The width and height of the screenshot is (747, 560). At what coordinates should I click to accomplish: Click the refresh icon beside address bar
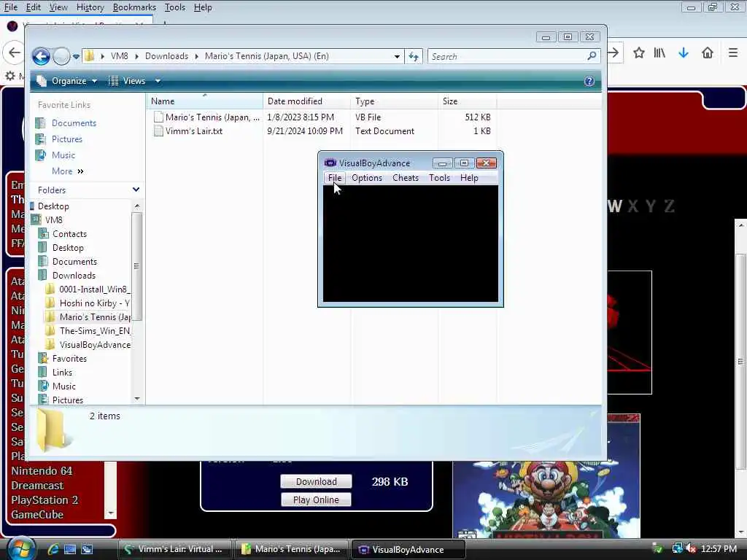pos(414,56)
